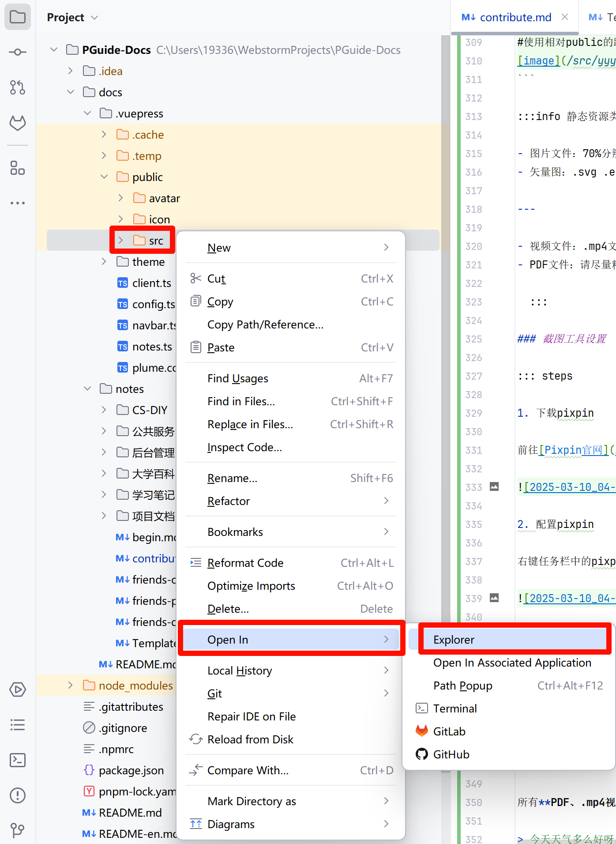Open the Commit tool window icon
The width and height of the screenshot is (616, 844).
click(18, 52)
